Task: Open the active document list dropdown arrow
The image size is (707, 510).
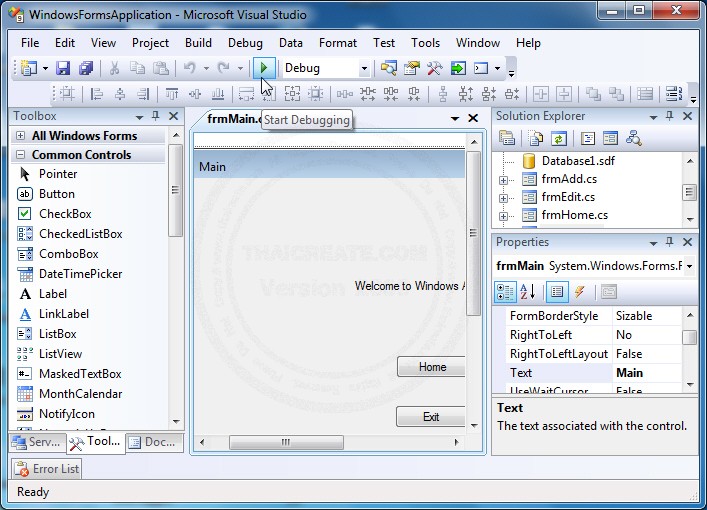Action: tap(455, 118)
